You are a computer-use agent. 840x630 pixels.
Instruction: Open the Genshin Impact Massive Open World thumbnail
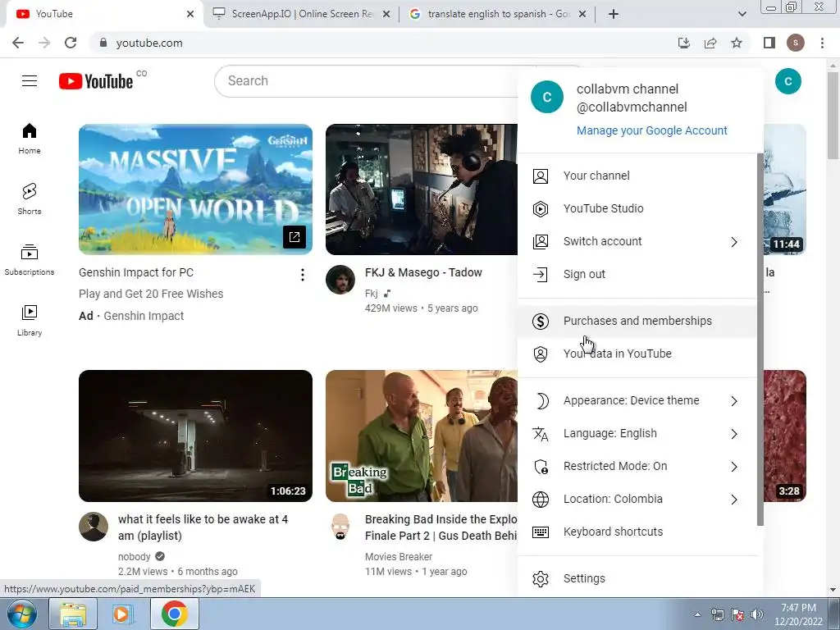[x=195, y=189]
